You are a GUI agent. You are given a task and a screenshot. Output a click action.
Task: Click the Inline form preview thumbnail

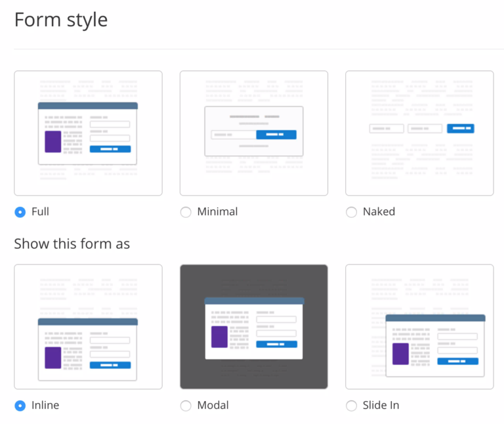click(x=88, y=327)
